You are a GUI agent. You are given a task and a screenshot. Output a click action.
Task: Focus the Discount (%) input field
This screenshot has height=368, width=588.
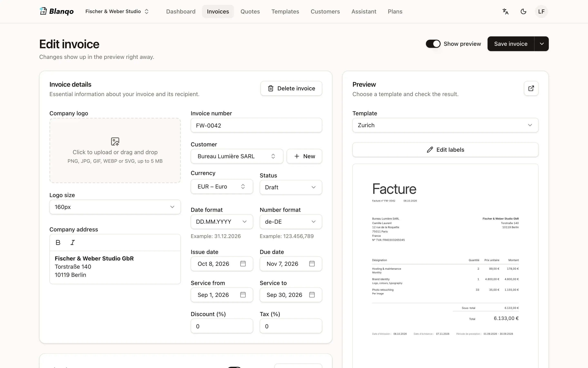[222, 326]
